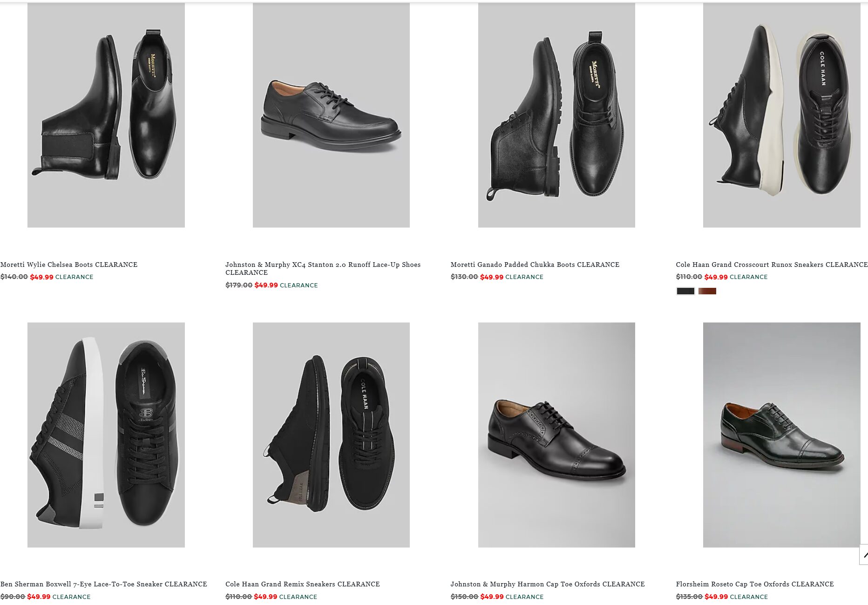Select the black color swatch
Screen dimensions: 868x605
click(685, 291)
